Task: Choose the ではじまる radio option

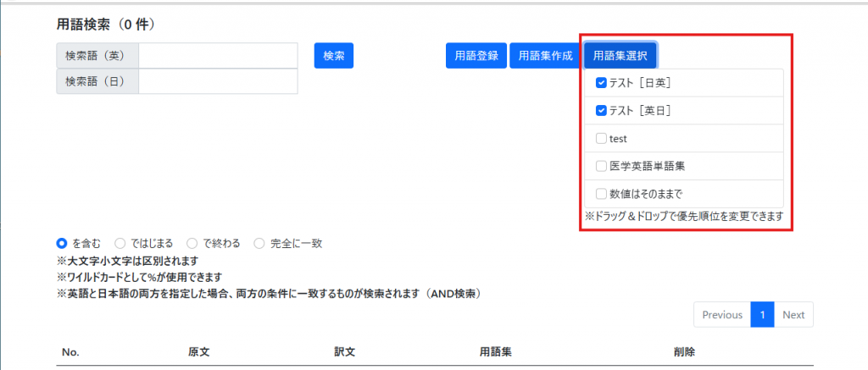Action: pos(120,243)
